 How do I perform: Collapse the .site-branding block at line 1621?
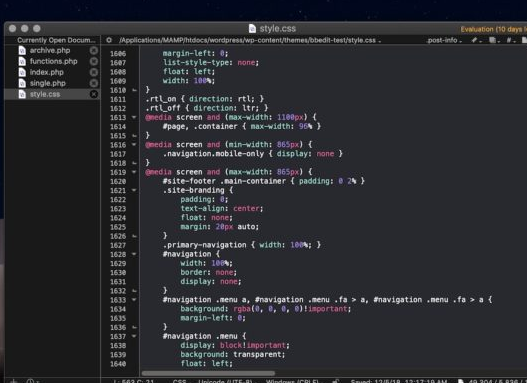pos(134,190)
